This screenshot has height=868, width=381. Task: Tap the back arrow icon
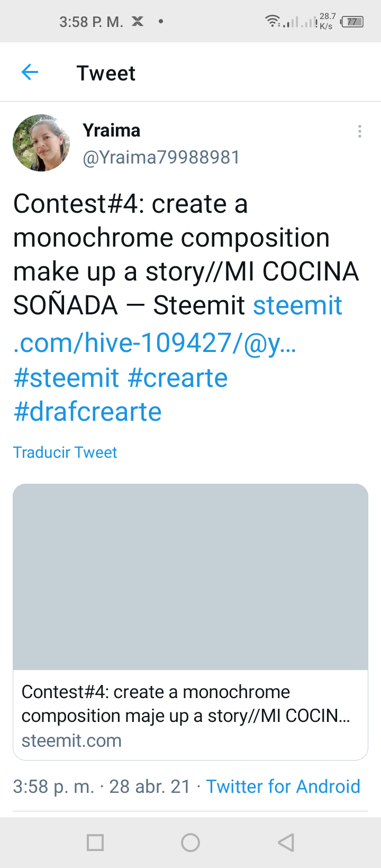click(x=30, y=72)
